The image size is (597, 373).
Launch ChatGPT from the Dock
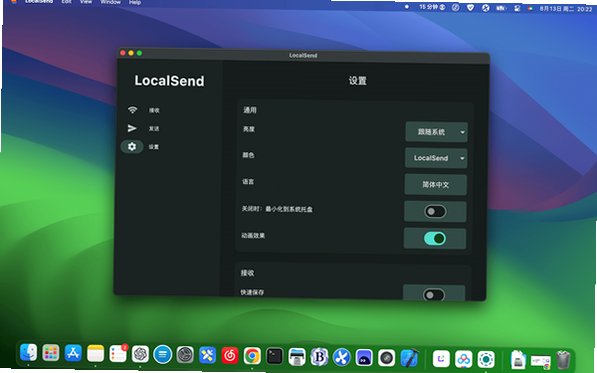pos(140,354)
